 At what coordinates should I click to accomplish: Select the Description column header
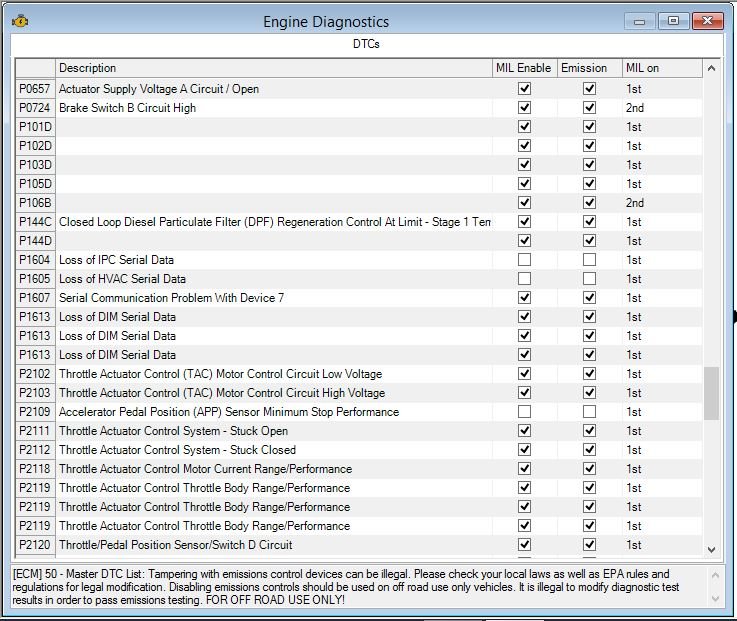click(274, 68)
